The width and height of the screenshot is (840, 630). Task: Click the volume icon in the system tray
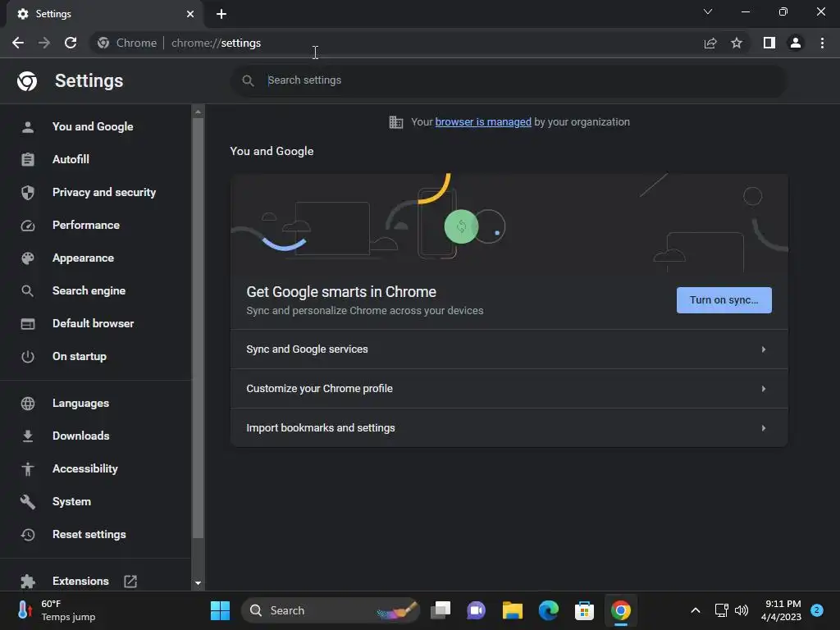click(742, 610)
